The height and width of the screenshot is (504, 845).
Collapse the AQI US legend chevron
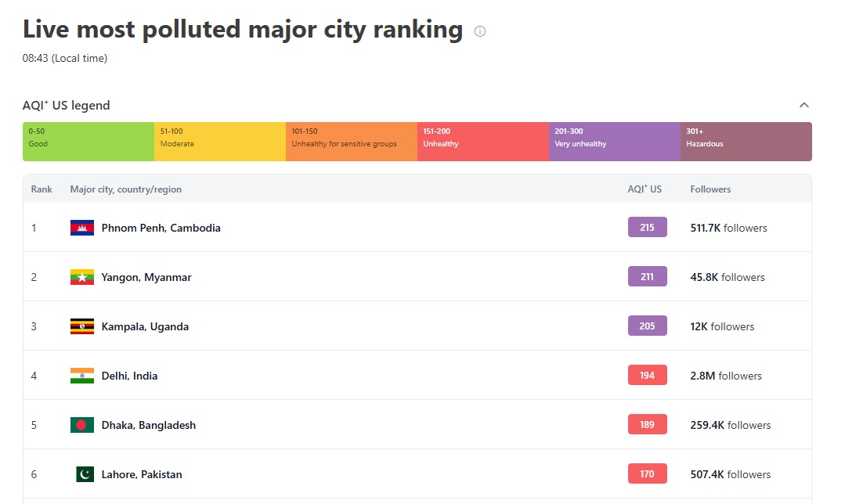803,106
